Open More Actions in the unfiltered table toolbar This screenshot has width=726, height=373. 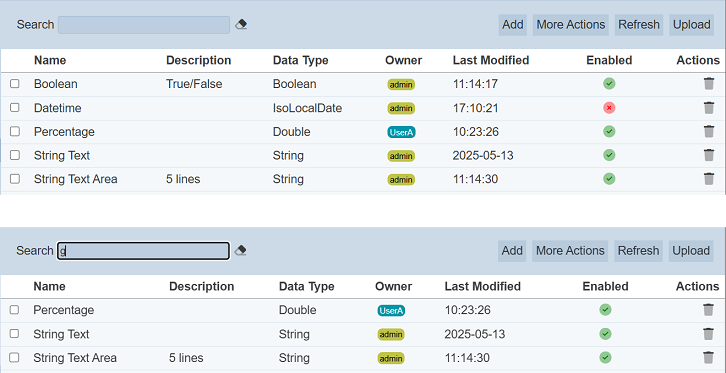click(x=570, y=25)
